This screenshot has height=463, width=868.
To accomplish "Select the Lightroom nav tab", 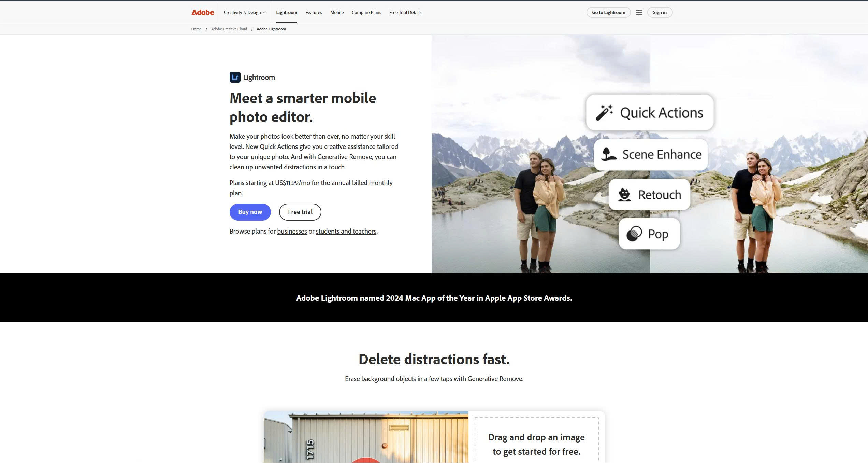I will [x=287, y=12].
